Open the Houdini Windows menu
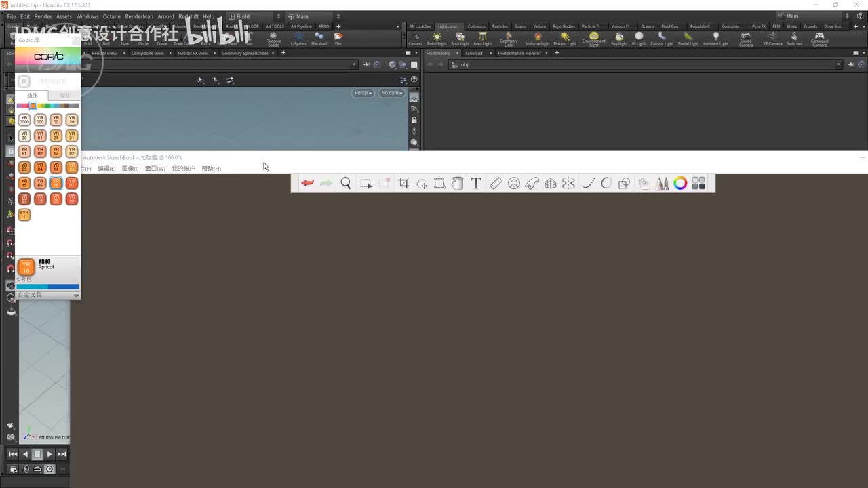 point(87,16)
